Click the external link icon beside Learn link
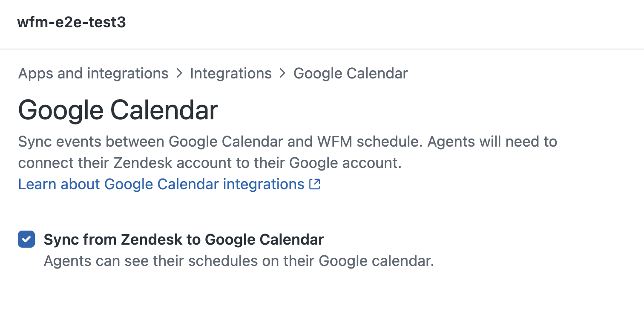The image size is (644, 312). 315,184
